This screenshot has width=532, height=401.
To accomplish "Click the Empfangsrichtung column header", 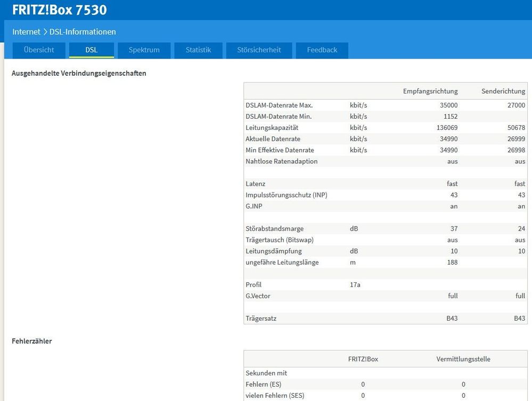I will [430, 91].
